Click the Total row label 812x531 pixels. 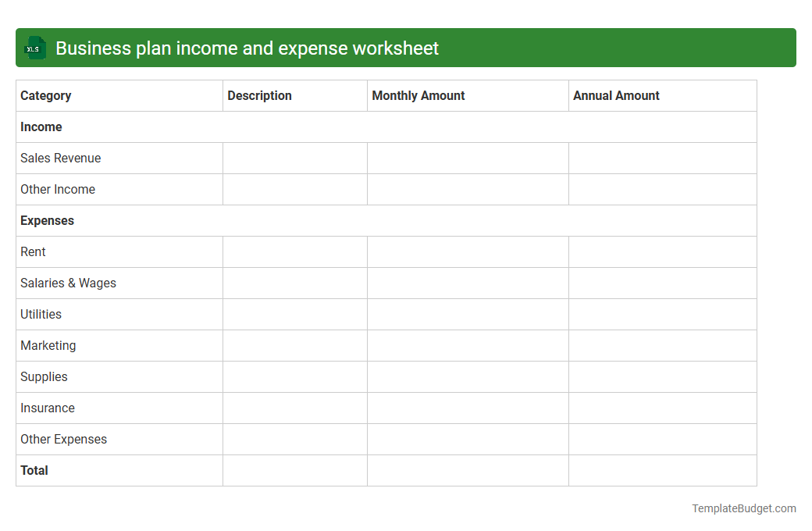coord(34,470)
